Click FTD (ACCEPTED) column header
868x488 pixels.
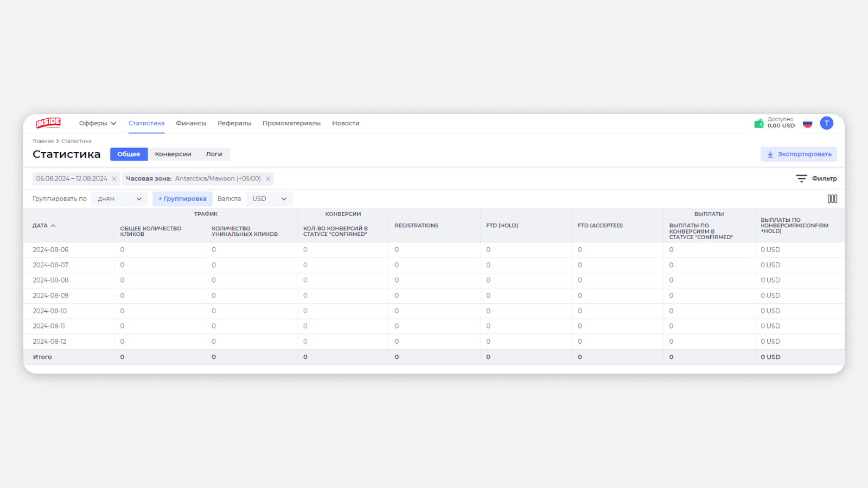pos(600,226)
